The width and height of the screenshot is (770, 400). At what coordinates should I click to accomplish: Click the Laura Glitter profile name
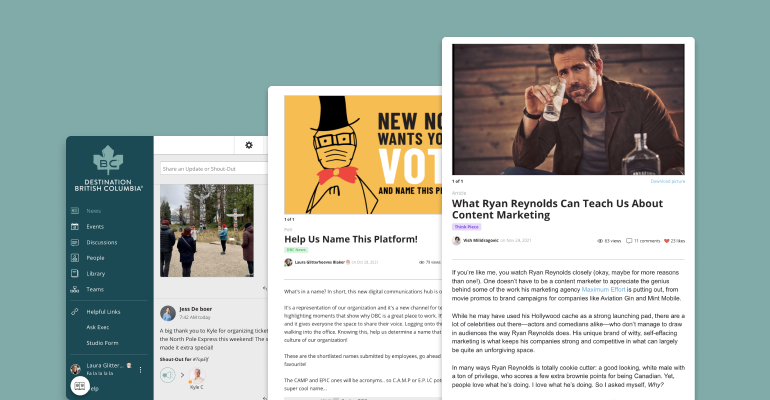(105, 366)
